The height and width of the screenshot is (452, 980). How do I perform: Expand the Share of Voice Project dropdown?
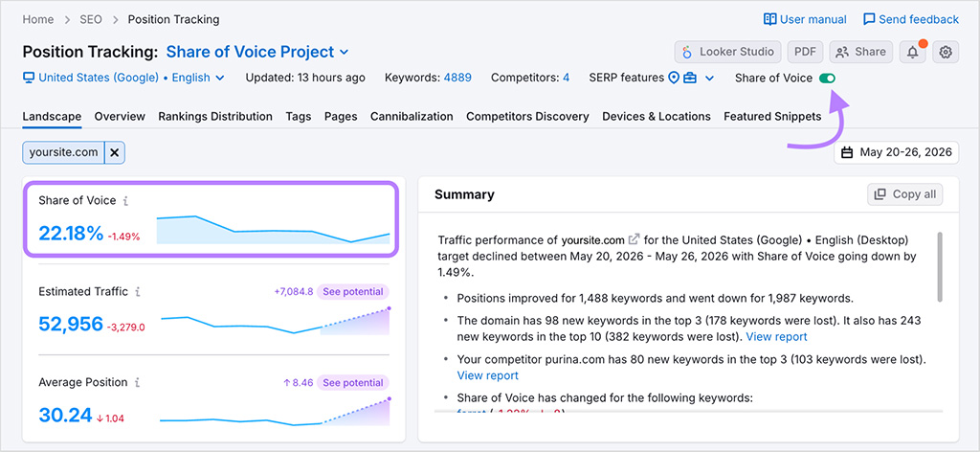point(257,52)
